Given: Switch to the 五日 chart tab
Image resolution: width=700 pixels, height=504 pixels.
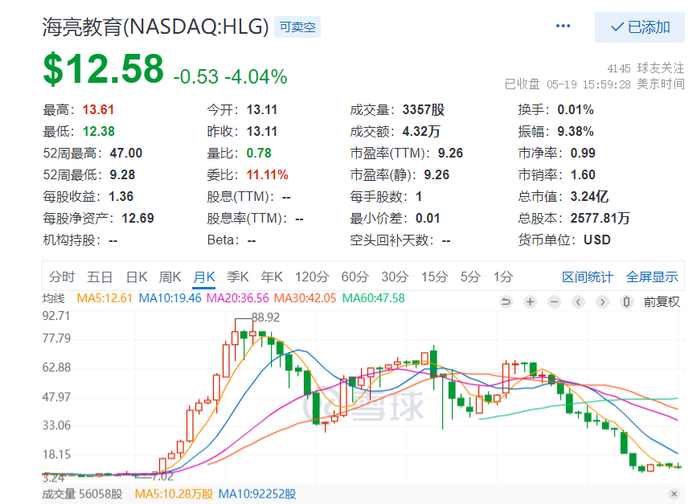Looking at the screenshot, I should coord(100,277).
